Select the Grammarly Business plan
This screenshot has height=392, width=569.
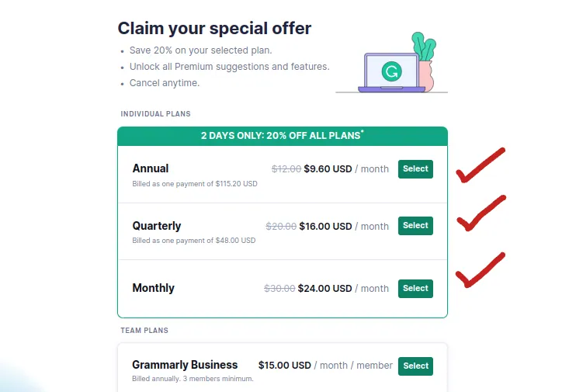415,366
